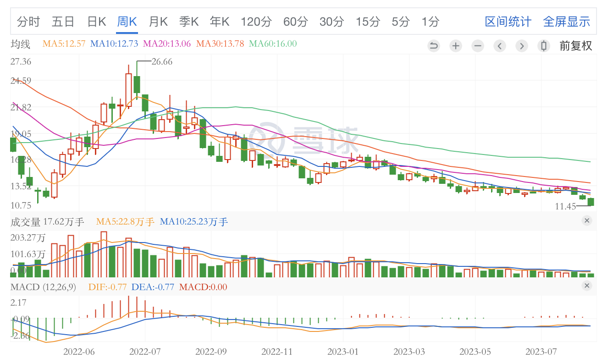Viewport: 608px width, 364px height.
Task: Click the 2023-01 date axis label
Action: coord(343,352)
